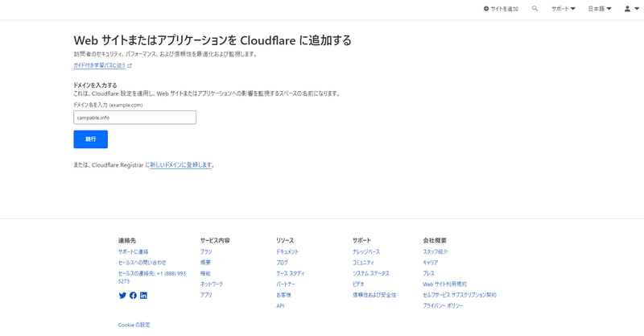Image resolution: width=644 pixels, height=336 pixels.
Task: Click the サービス内容 footer heading
Action: 215,241
